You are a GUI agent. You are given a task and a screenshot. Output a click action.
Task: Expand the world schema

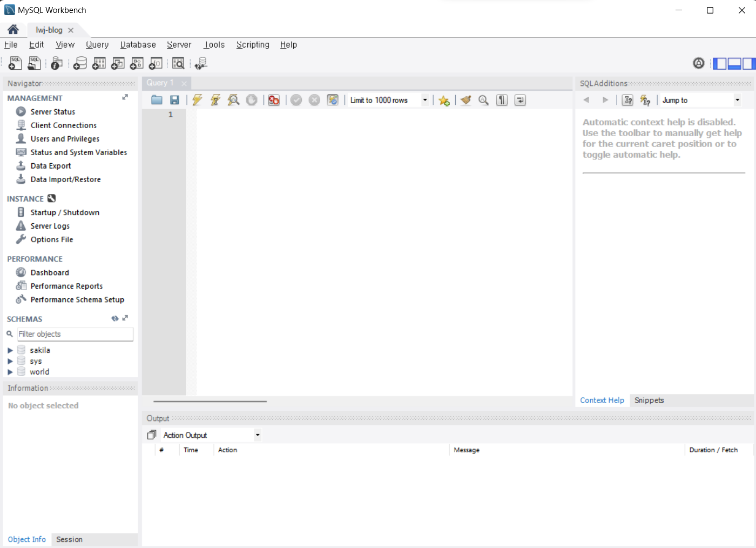pos(10,372)
